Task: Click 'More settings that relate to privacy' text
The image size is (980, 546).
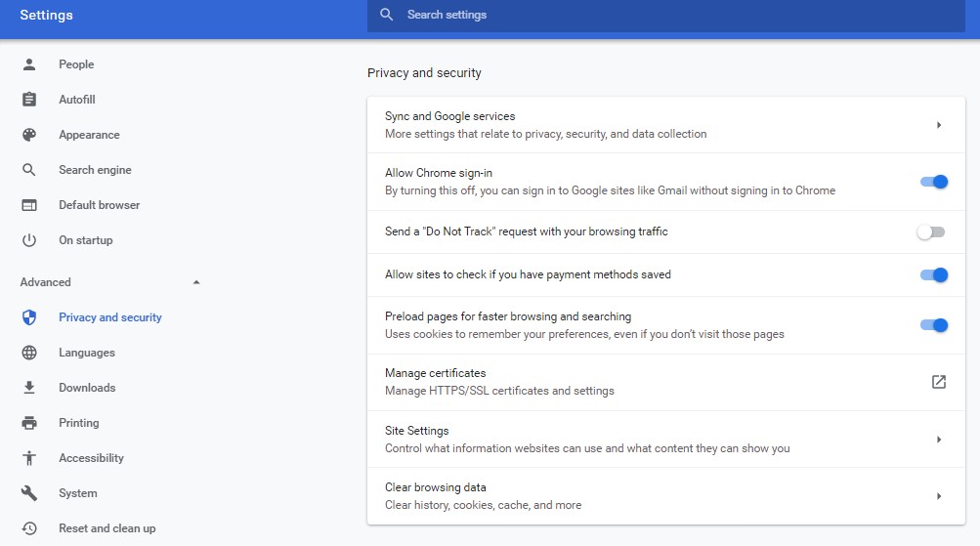Action: click(545, 134)
